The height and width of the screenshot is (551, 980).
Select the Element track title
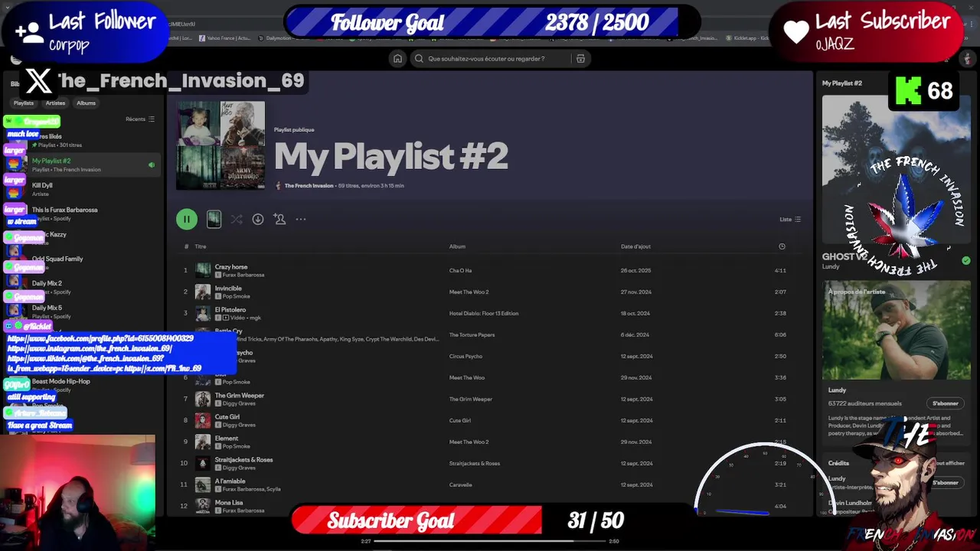click(227, 439)
